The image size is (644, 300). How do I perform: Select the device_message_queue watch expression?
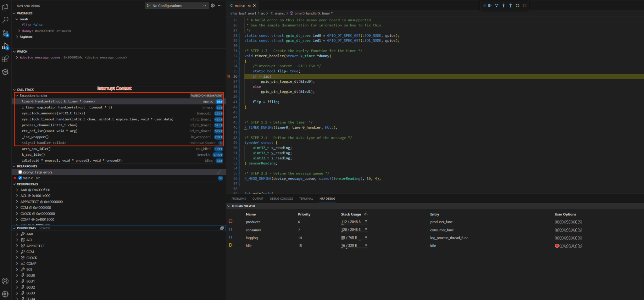(x=72, y=57)
